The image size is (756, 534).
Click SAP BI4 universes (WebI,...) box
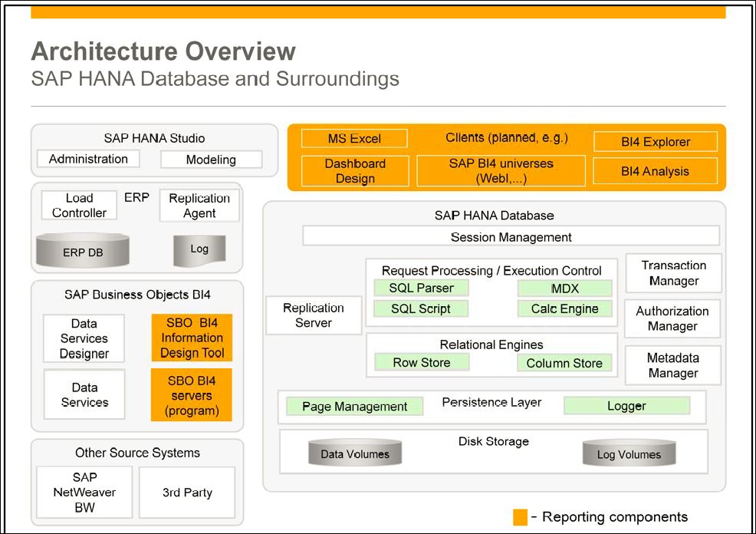pos(501,171)
